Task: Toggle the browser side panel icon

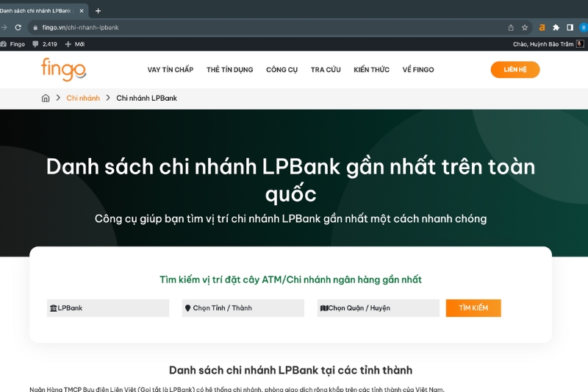Action: 570,27
